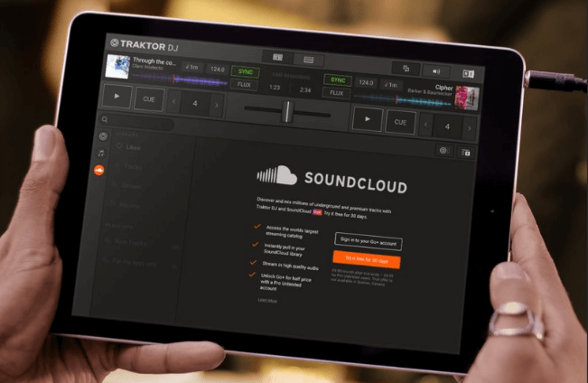The image size is (588, 383).
Task: Click the right deck title Cipher
Action: [444, 88]
